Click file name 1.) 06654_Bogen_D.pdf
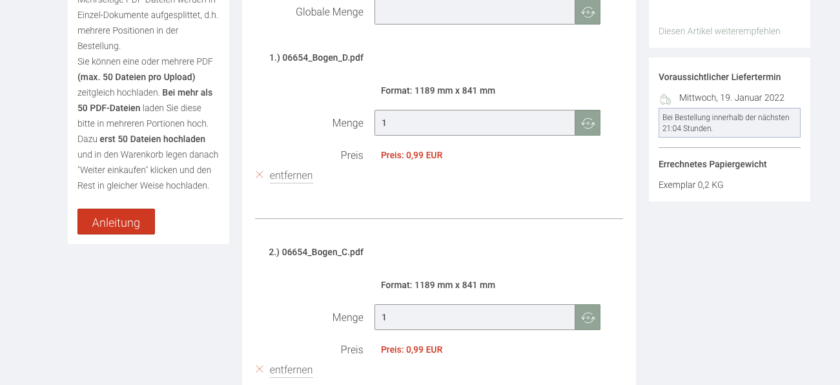This screenshot has height=385, width=840. point(316,58)
